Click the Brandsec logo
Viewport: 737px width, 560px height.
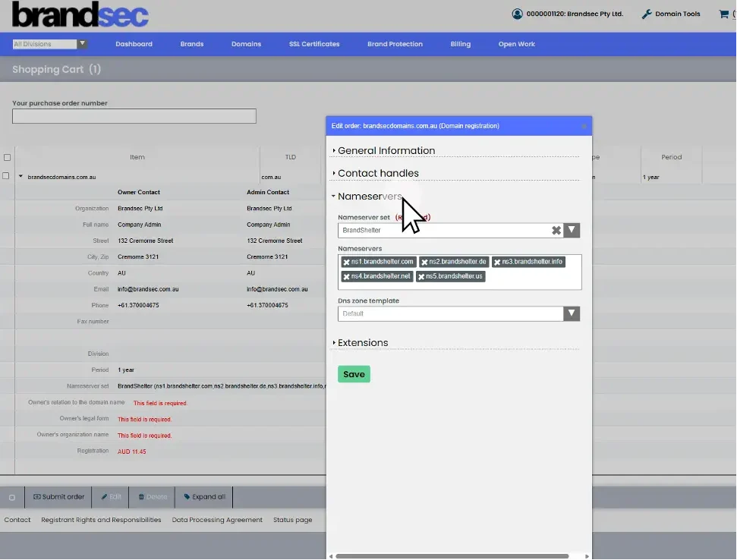pos(80,14)
